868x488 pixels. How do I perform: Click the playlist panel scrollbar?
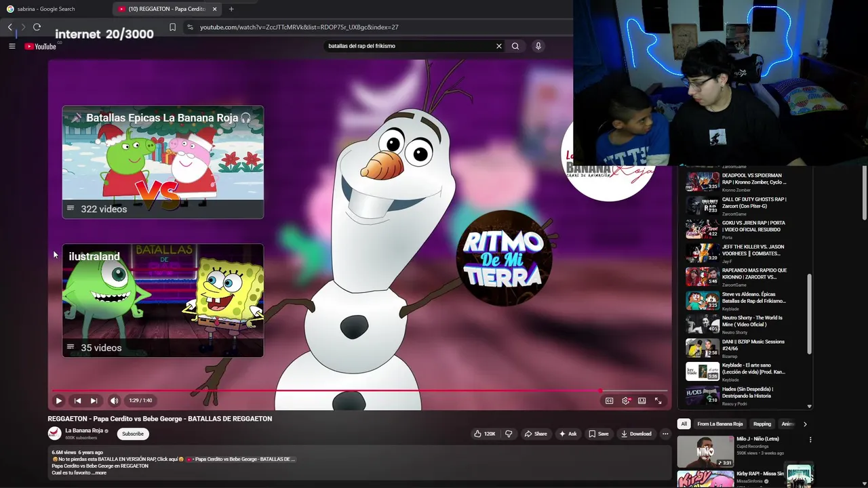[x=809, y=314]
